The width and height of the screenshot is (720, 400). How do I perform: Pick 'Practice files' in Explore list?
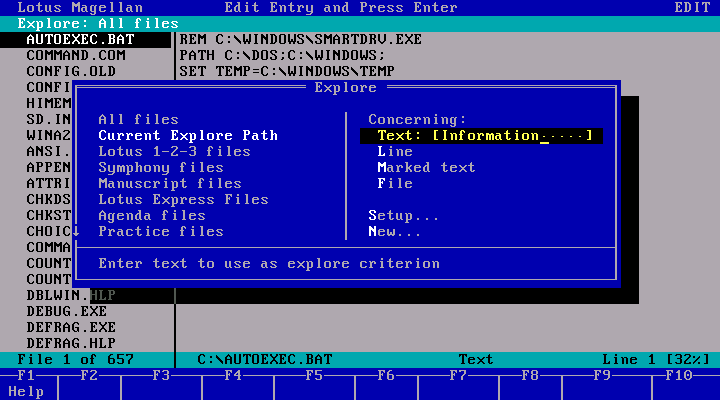161,231
